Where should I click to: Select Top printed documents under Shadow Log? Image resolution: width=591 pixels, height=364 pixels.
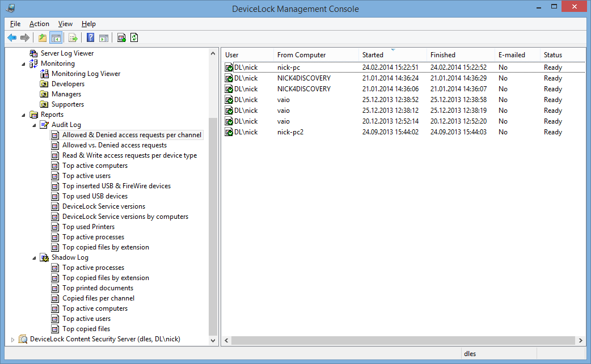98,288
